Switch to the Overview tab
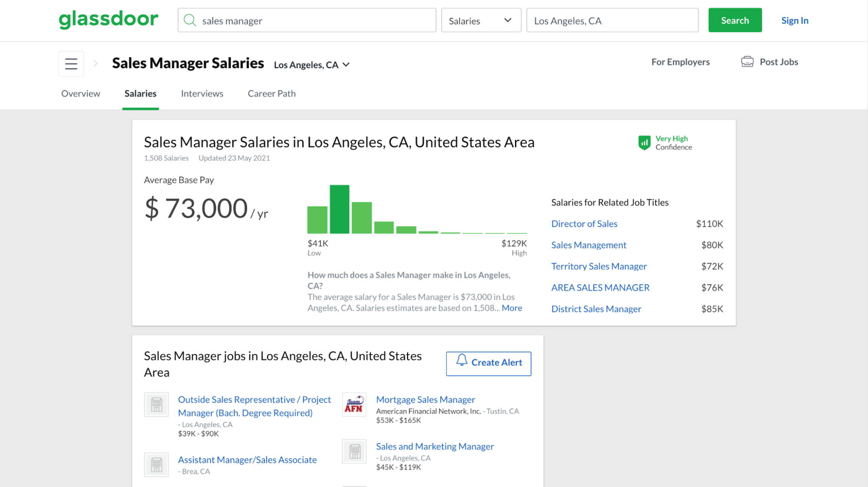 [x=81, y=93]
